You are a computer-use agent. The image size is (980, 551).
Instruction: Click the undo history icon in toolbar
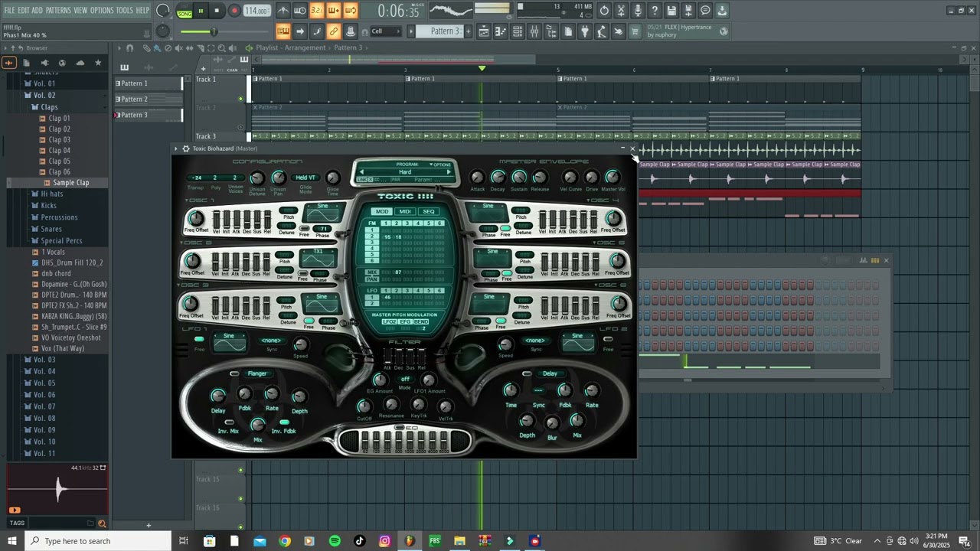pyautogui.click(x=604, y=11)
